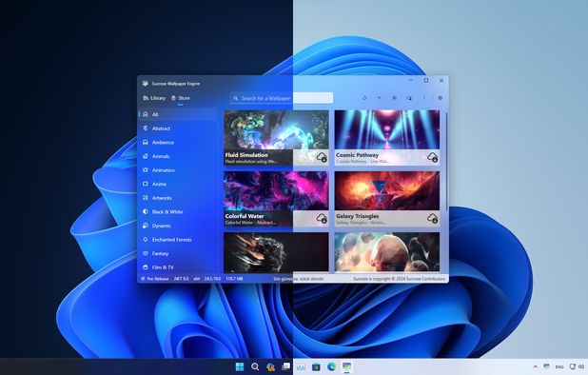Click the Pre-Release status bar label
The width and height of the screenshot is (588, 375).
click(155, 279)
